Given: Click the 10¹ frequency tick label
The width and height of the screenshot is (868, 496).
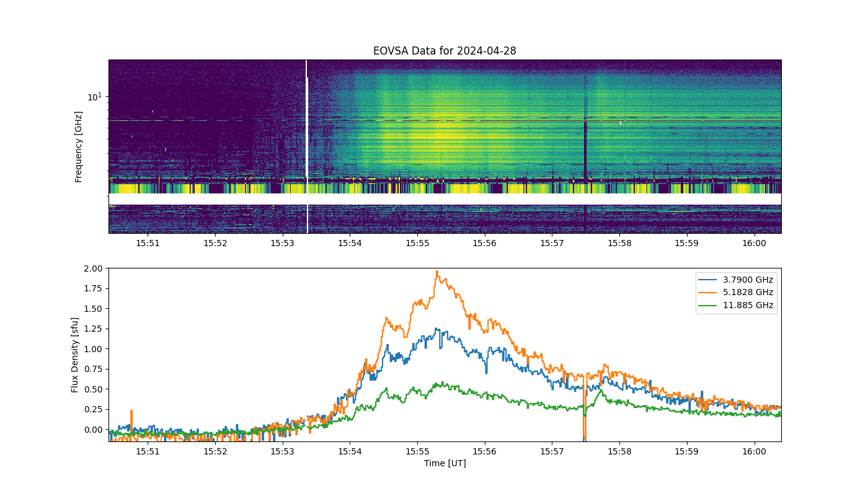Looking at the screenshot, I should [95, 97].
